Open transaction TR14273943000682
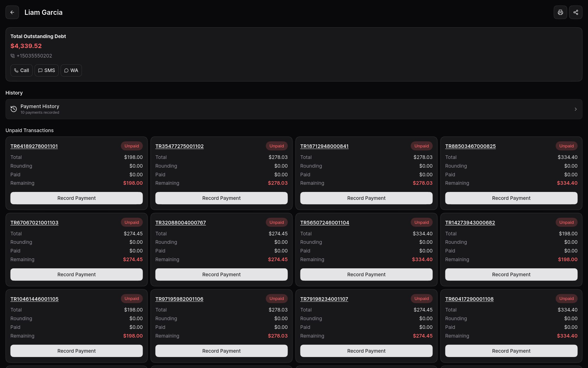Viewport: 588px width, 368px height. pyautogui.click(x=470, y=223)
